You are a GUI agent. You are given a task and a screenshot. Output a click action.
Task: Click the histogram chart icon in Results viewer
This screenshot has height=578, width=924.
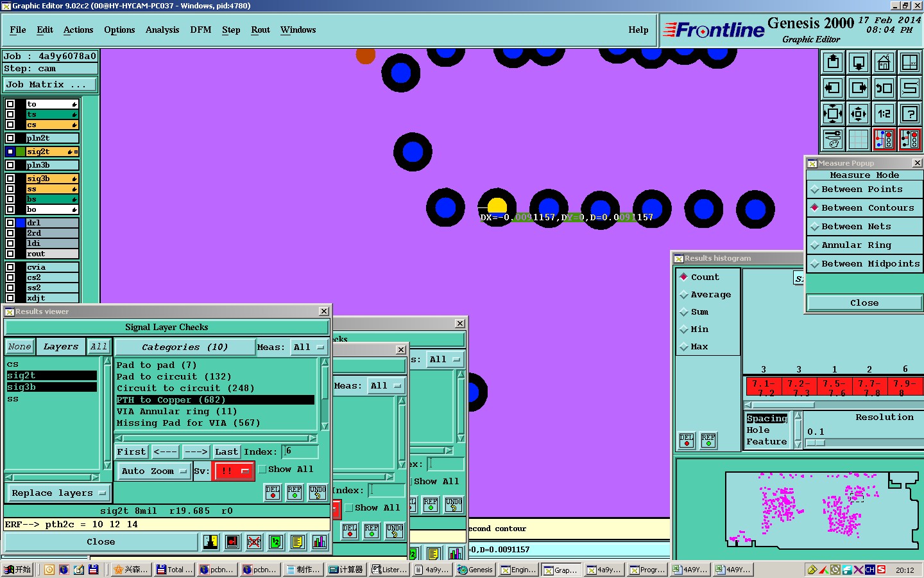pyautogui.click(x=320, y=542)
